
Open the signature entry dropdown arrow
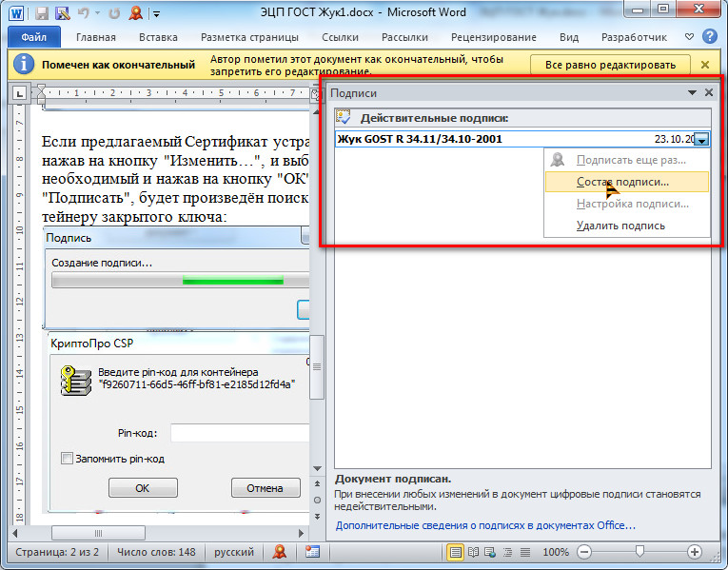(701, 139)
